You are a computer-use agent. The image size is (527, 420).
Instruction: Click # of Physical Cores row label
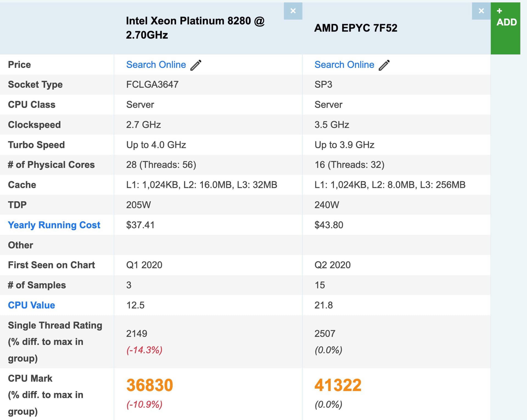click(x=51, y=165)
